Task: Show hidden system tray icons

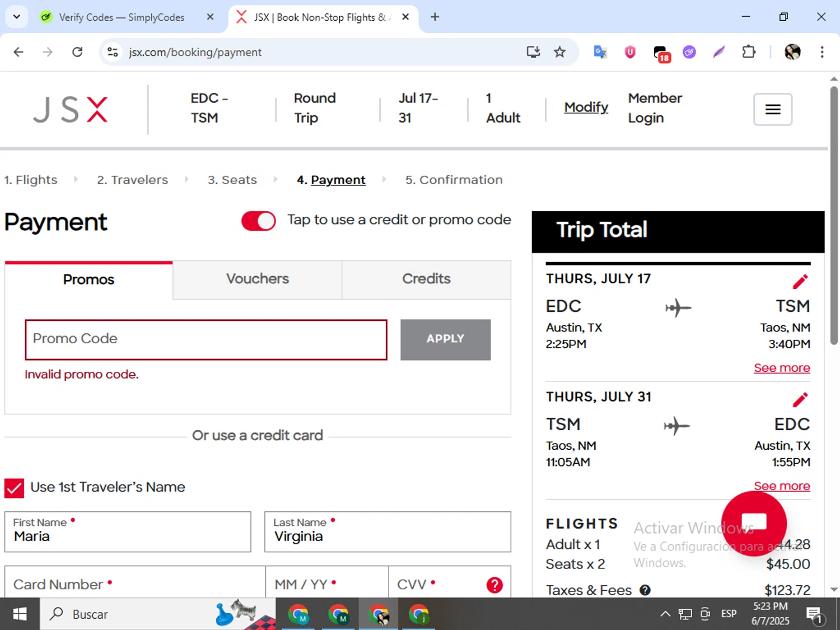Action: click(x=665, y=614)
